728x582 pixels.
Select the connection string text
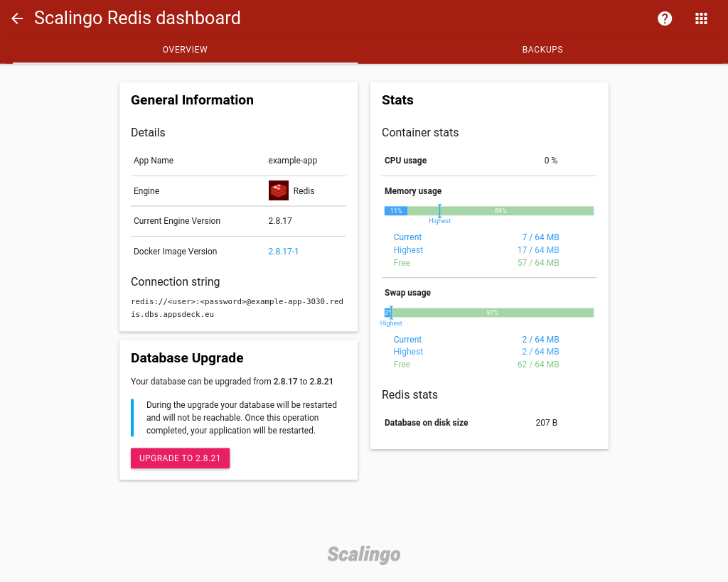click(x=237, y=308)
